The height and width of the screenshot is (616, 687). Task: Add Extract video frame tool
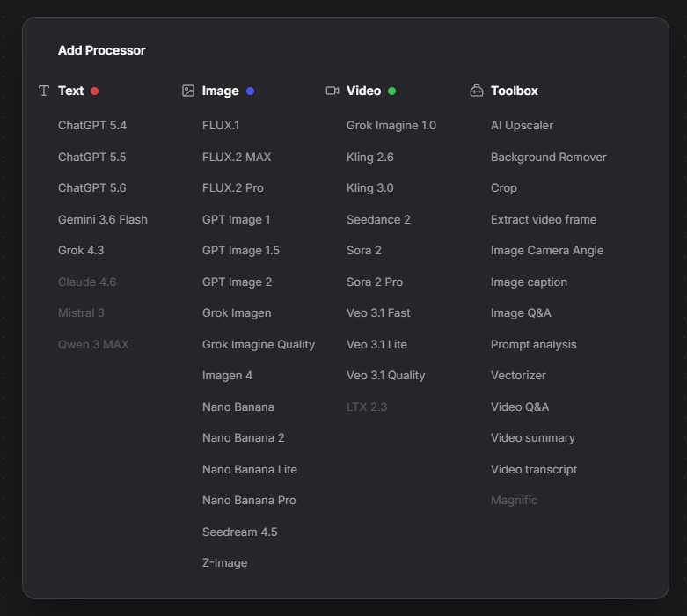point(544,219)
